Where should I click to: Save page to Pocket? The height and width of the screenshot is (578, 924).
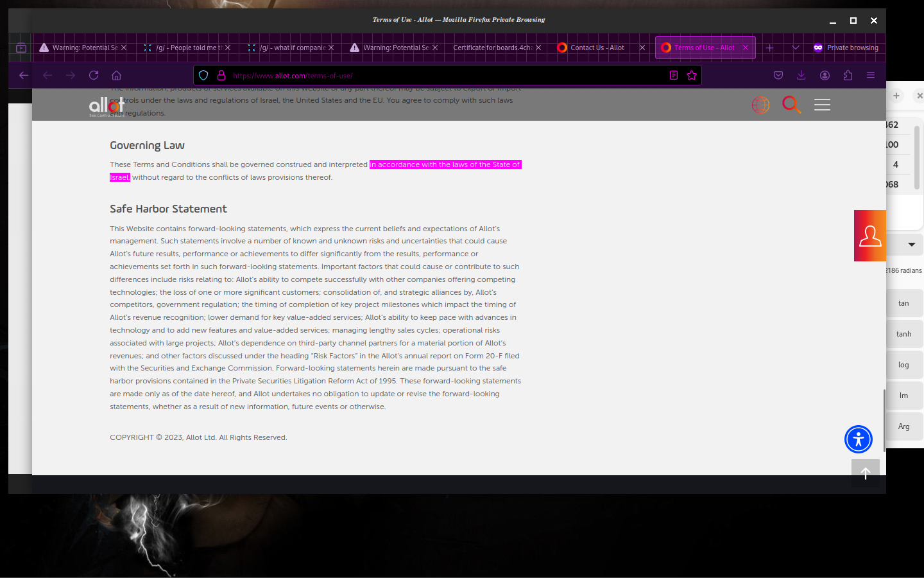778,75
